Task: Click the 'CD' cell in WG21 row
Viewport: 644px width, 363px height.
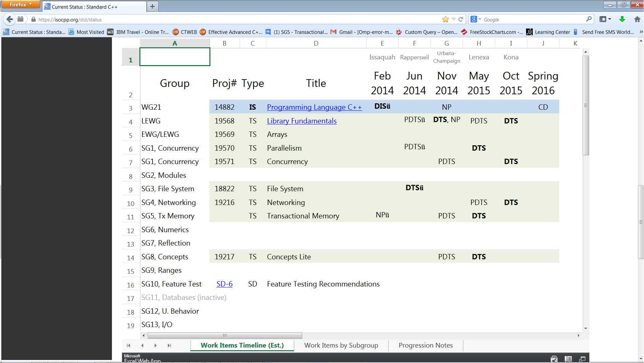Action: coord(543,107)
